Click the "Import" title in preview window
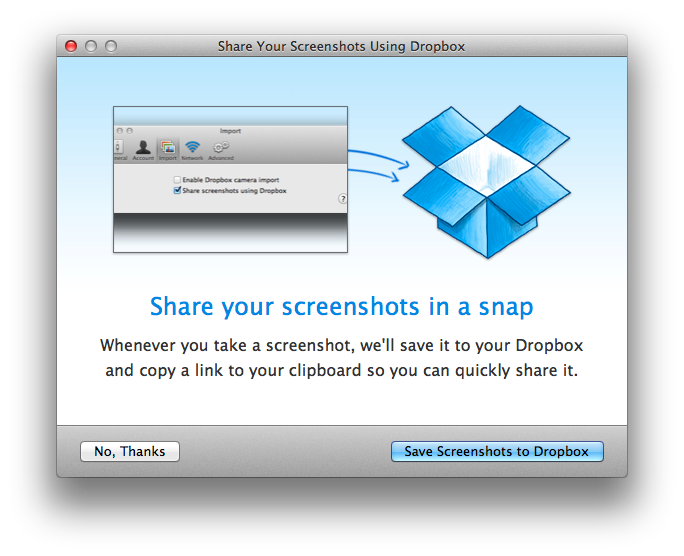 (x=230, y=131)
